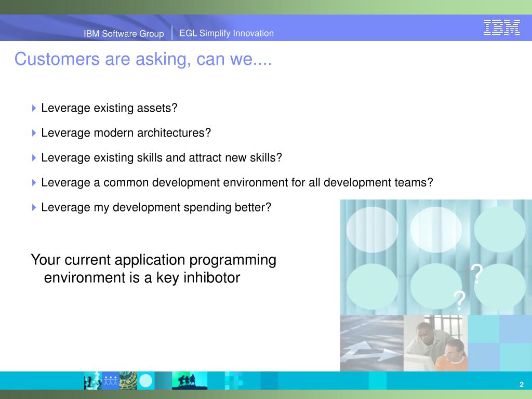Click the photo of two men at a computer
Image resolution: width=532 pixels, height=399 pixels.
click(436, 343)
